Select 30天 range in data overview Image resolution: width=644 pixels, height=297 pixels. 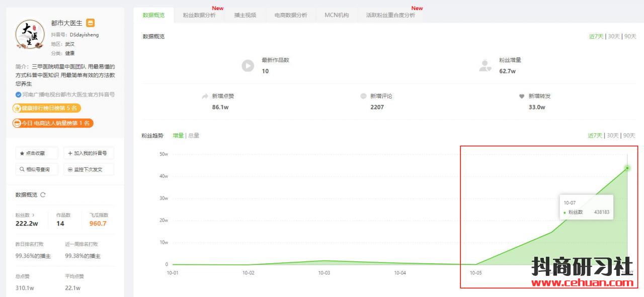pos(613,37)
